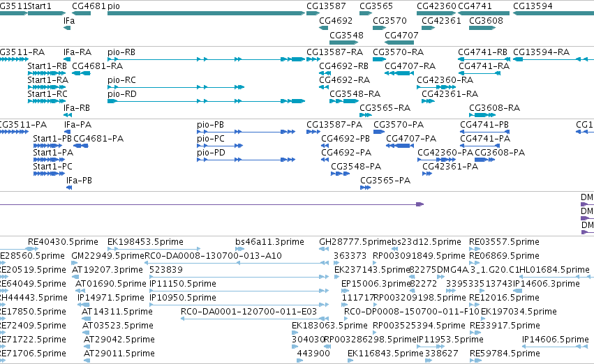Image resolution: width=594 pixels, height=364 pixels.
Task: Click transcript CG13594-RA
Action: coord(554,59)
